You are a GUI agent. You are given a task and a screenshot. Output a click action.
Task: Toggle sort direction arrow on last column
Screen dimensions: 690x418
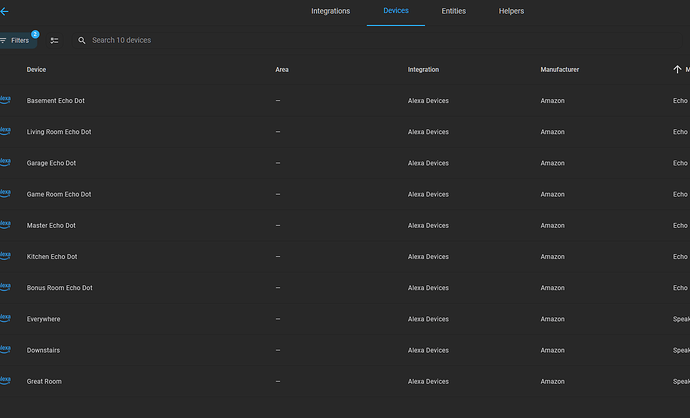tap(677, 70)
